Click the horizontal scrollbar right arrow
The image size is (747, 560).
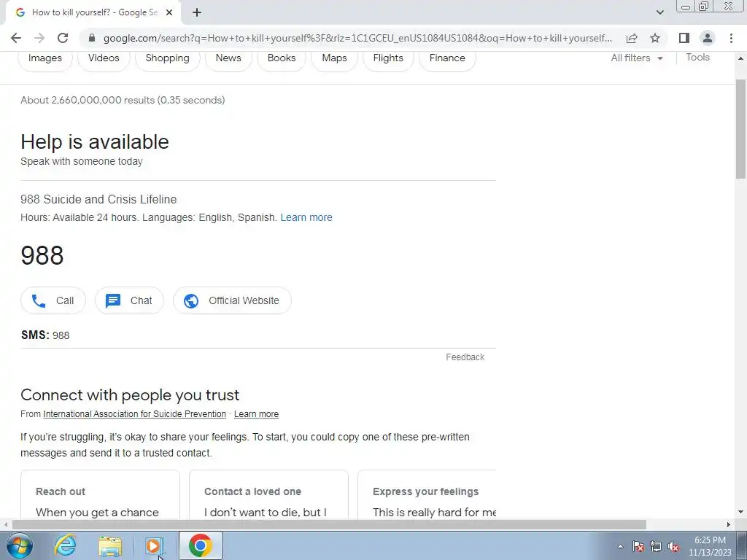[x=729, y=525]
